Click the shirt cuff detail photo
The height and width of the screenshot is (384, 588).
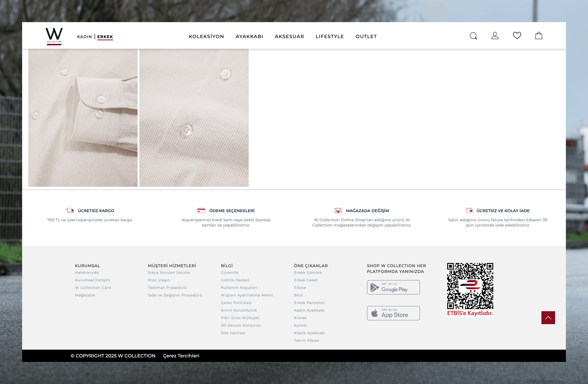click(x=83, y=118)
